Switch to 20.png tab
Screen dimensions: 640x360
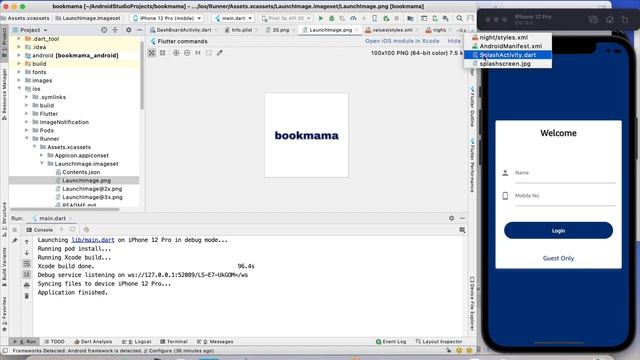[x=280, y=30]
